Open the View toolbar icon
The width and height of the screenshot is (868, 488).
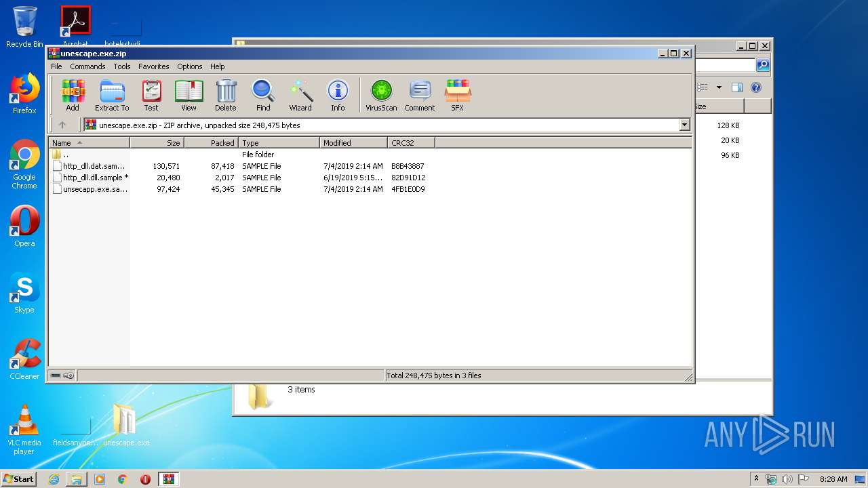(189, 95)
